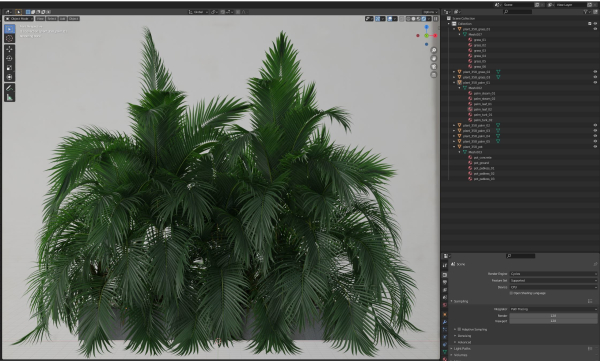The image size is (600, 361).
Task: Select the Scale tool
Action: point(10,68)
